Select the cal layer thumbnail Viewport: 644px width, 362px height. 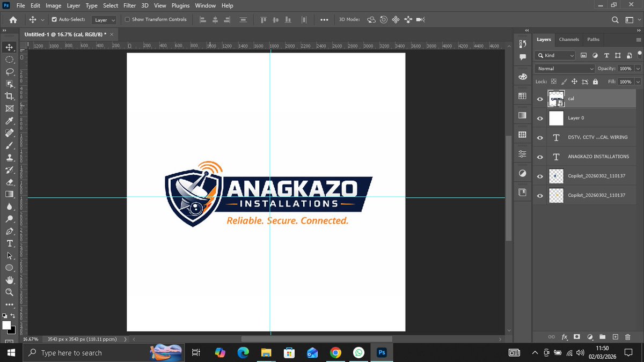click(x=556, y=99)
